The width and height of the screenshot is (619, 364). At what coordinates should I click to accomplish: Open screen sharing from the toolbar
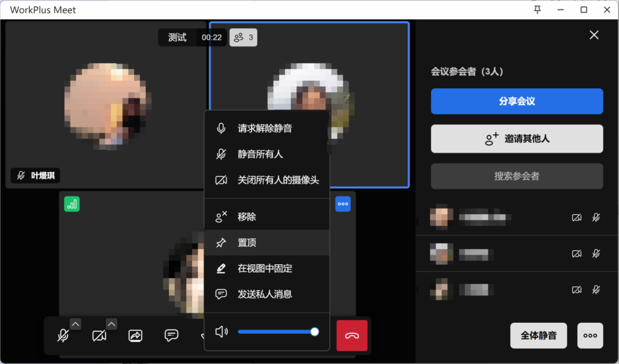tap(135, 335)
